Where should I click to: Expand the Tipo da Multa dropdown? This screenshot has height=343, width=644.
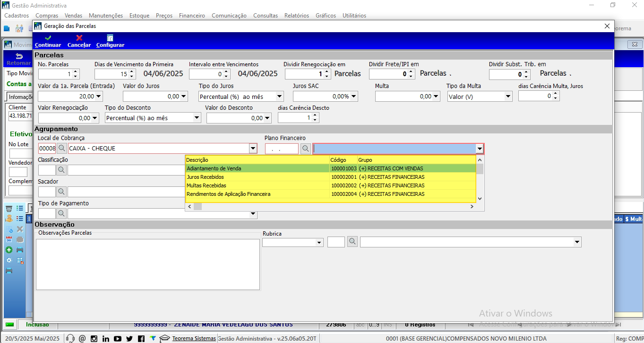(508, 97)
